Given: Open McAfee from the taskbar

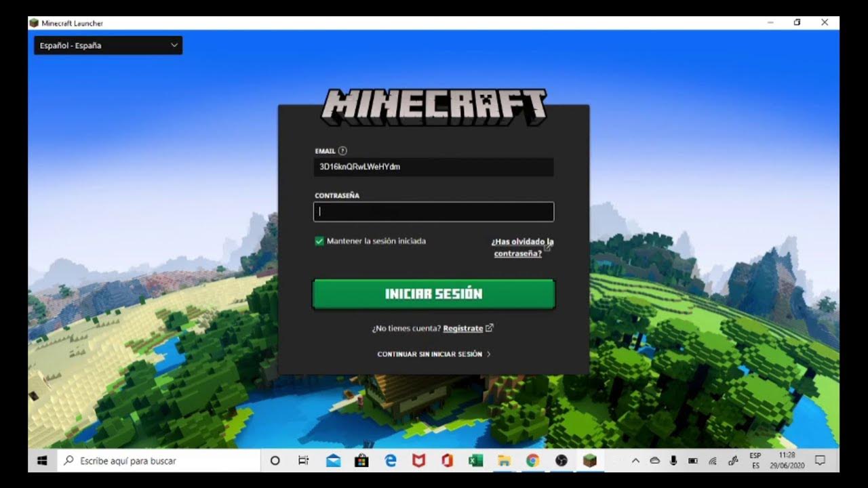Looking at the screenshot, I should 418,461.
